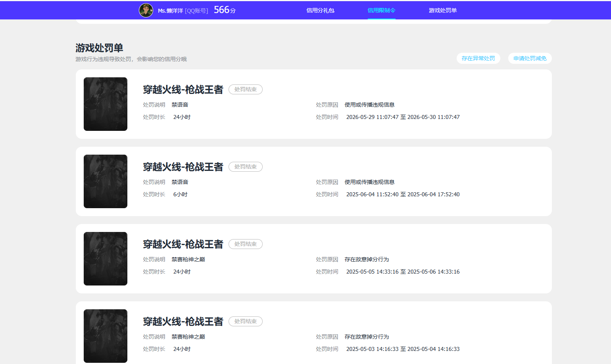Click 处罚结束 badge on 2026-05-29 record
611x364 pixels.
pos(246,90)
